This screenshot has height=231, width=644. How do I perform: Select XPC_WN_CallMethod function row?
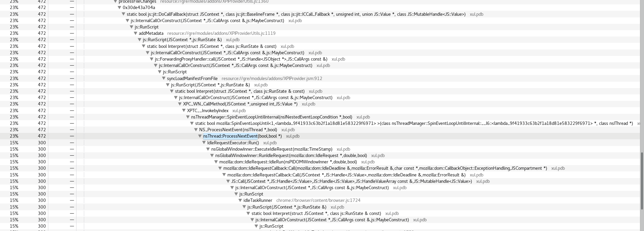pyautogui.click(x=320, y=104)
